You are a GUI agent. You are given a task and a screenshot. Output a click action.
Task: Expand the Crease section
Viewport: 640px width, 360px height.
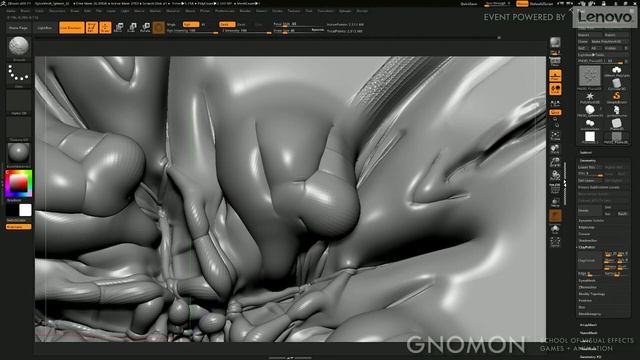584,234
